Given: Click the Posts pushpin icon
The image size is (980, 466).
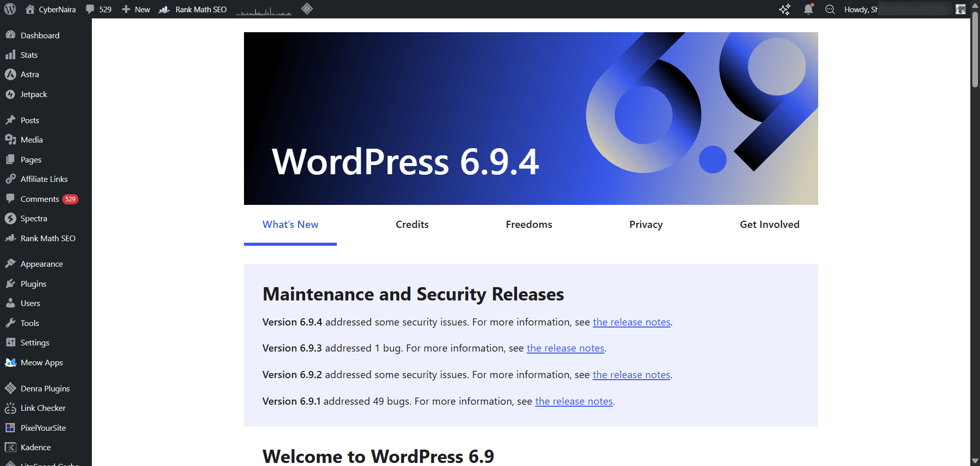Looking at the screenshot, I should (x=10, y=120).
